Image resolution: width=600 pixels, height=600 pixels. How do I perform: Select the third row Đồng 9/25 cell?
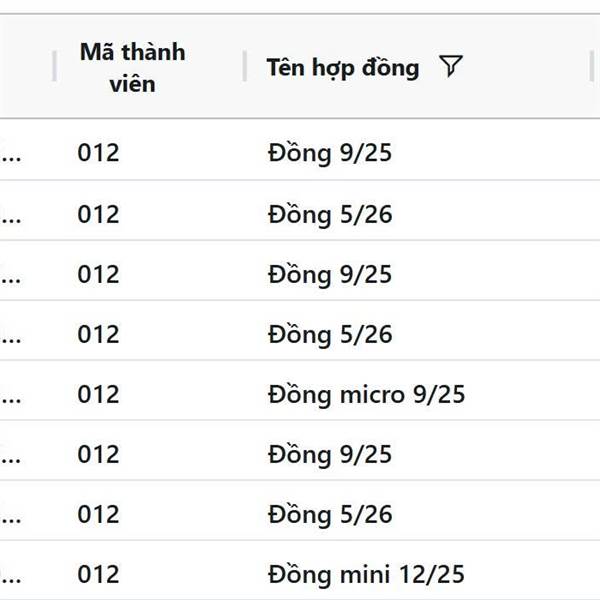coord(330,274)
